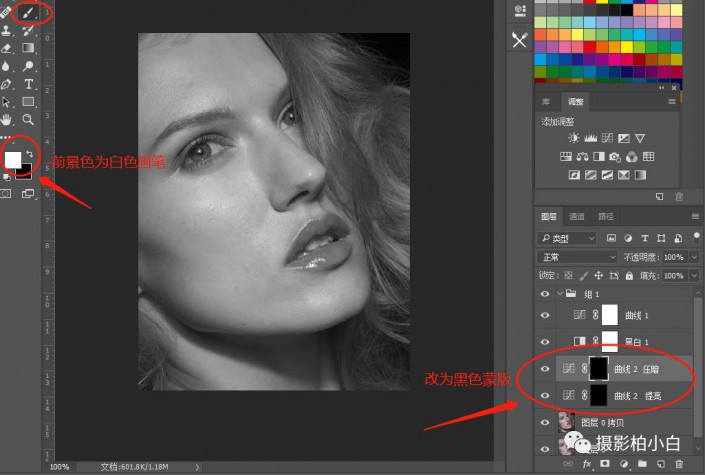This screenshot has height=475, width=705.
Task: Switch to the 通道 tab
Action: pos(577,216)
